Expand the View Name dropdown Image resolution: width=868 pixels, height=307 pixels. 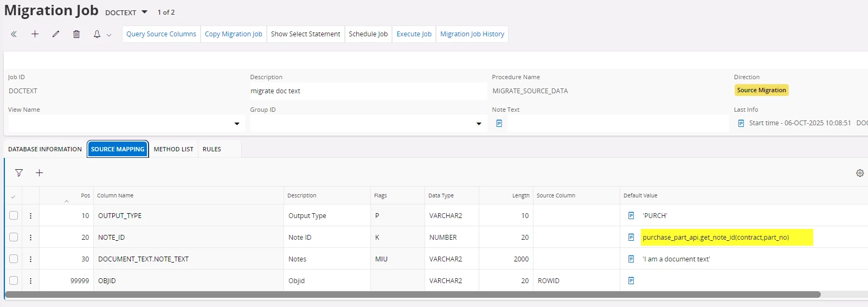[x=236, y=124]
